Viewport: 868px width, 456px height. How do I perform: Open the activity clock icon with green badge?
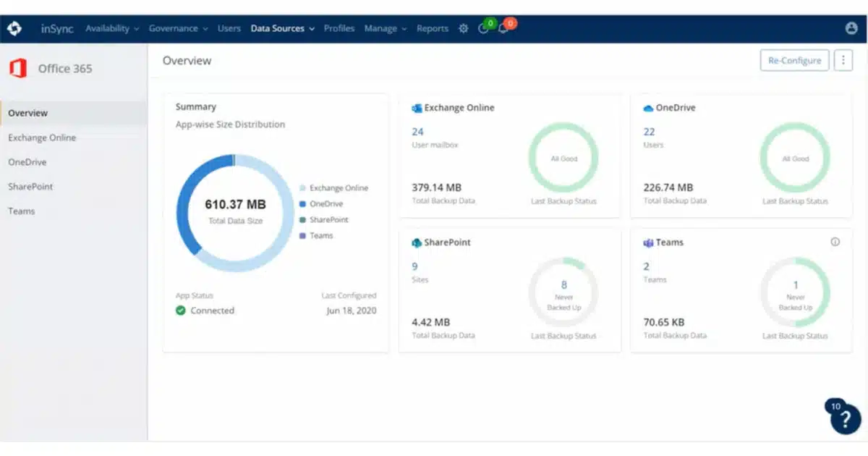tap(484, 29)
